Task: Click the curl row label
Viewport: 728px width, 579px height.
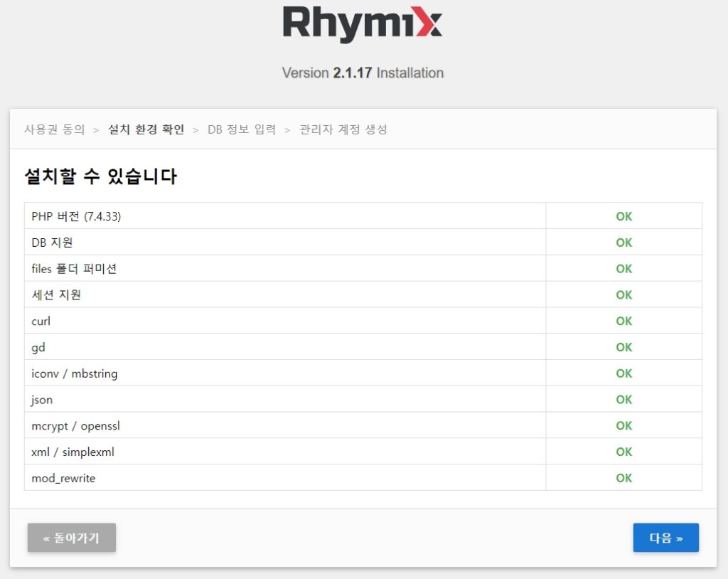Action: [x=41, y=321]
